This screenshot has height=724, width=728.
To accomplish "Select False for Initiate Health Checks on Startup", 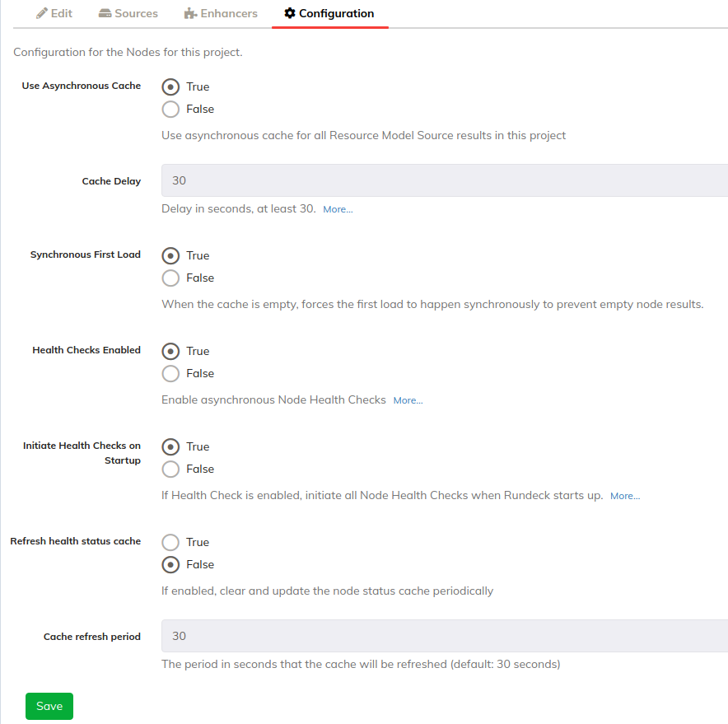I will coord(170,469).
